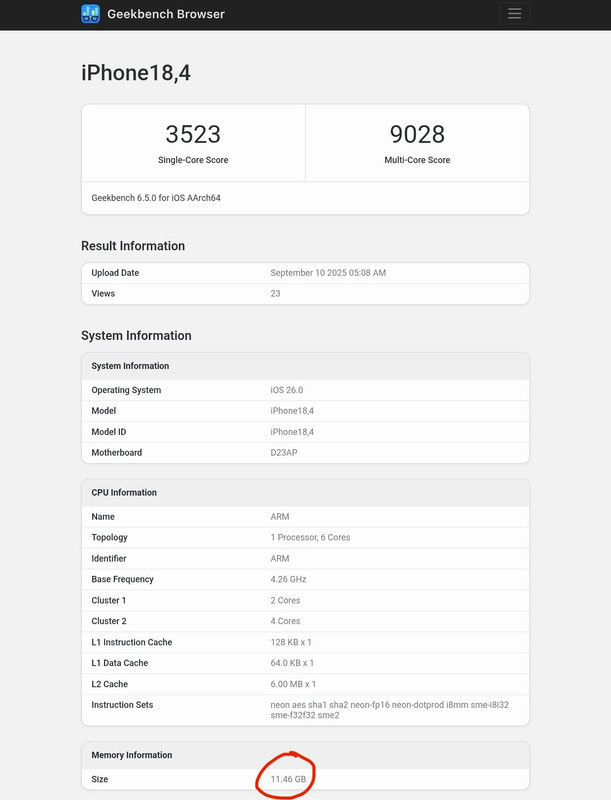The image size is (611, 800).
Task: Select 1 Processor, 6 Cores value
Action: 311,537
